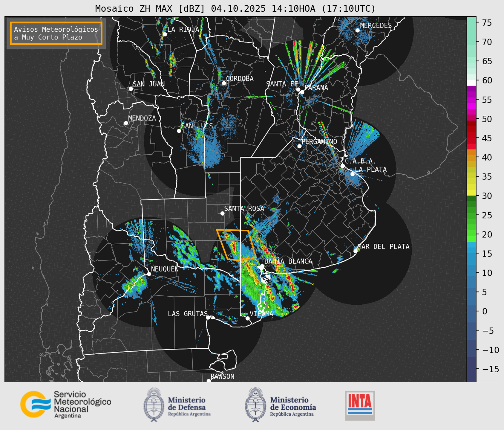Image resolution: width=504 pixels, height=430 pixels.
Task: Click the INTA logo
Action: pos(360,405)
